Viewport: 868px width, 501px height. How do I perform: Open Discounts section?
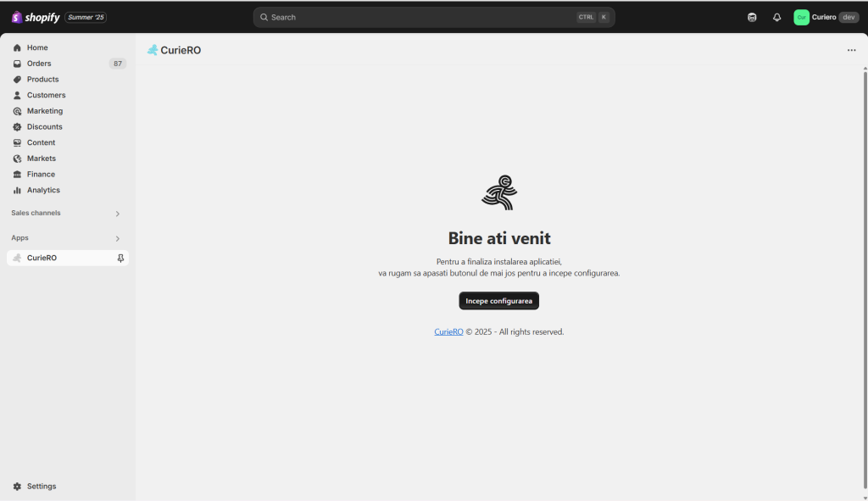(x=68, y=127)
